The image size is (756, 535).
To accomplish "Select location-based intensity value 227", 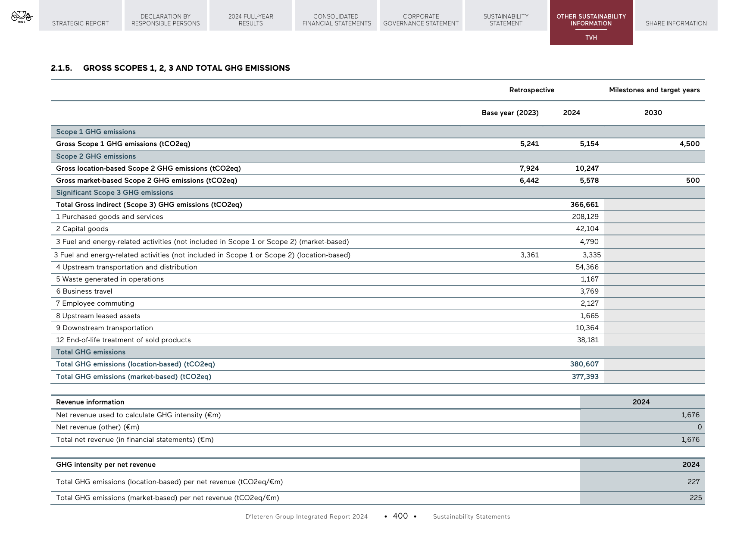I will pos(694,482).
